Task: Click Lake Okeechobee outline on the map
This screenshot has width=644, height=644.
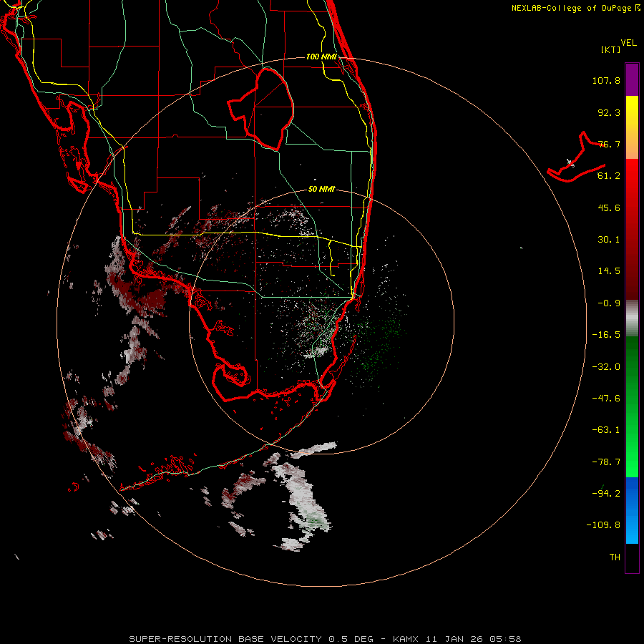Action: [x=260, y=109]
